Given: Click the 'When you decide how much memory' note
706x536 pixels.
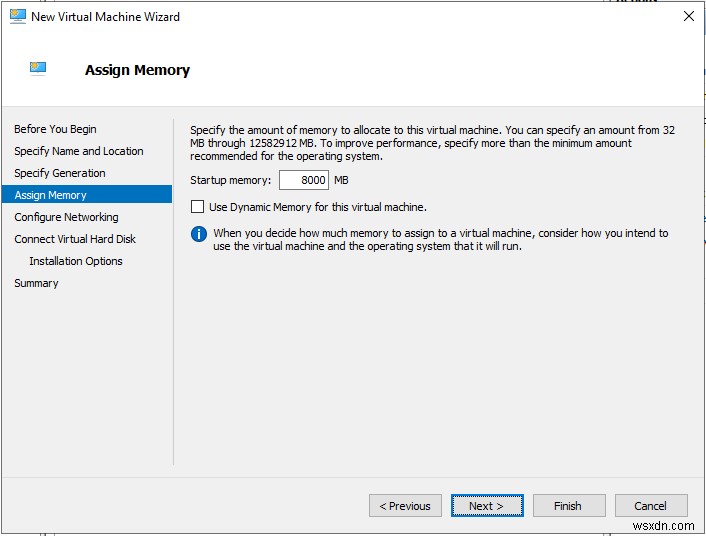Looking at the screenshot, I should 440,240.
